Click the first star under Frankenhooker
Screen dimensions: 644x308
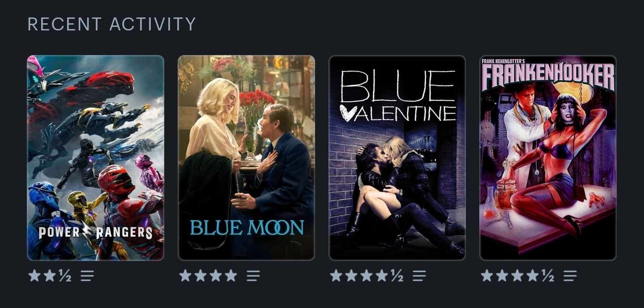(487, 275)
